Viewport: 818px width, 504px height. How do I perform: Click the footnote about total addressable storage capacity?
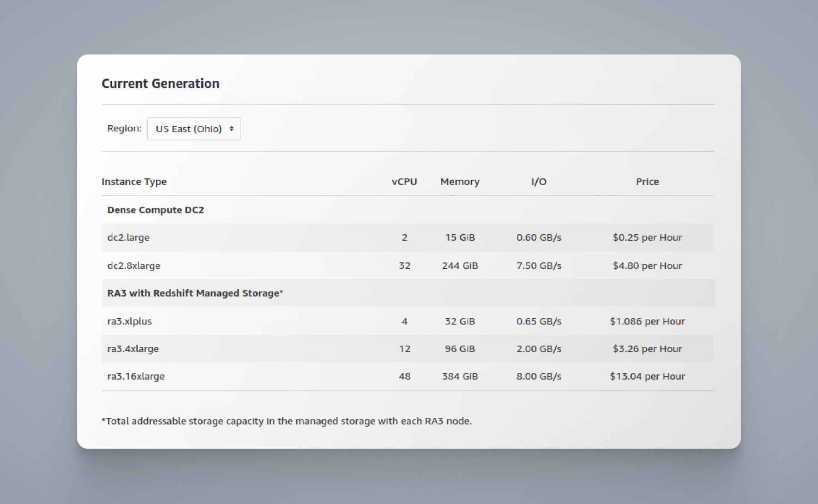coord(287,421)
